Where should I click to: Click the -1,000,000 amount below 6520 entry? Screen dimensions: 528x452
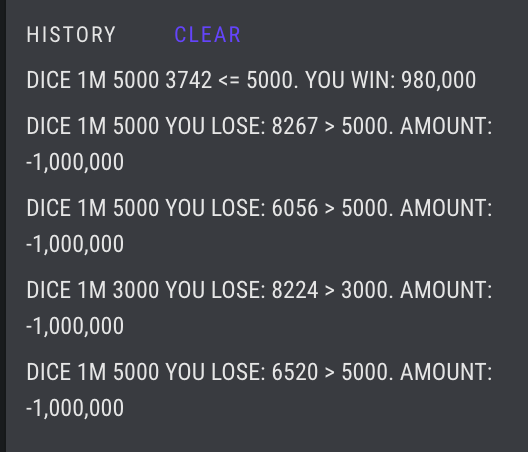coord(75,408)
